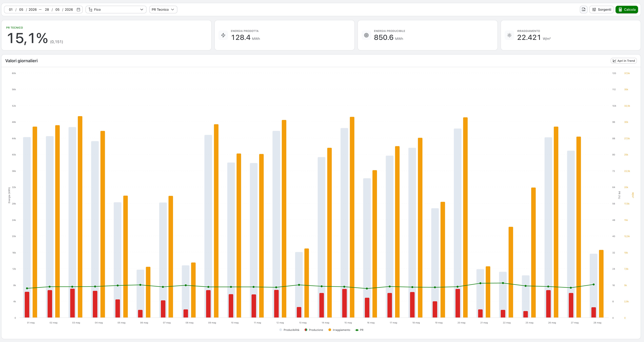The width and height of the screenshot is (644, 342).
Task: Click Apri in Trend button
Action: (x=624, y=61)
